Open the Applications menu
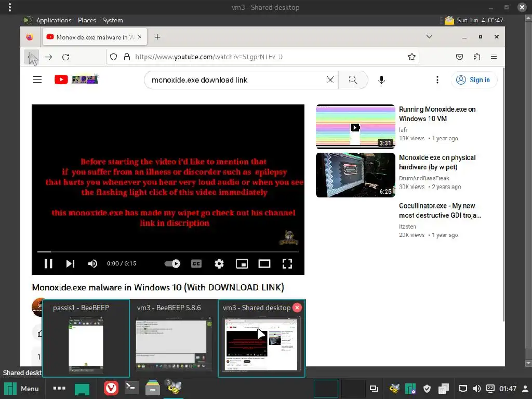The image size is (532, 399). pyautogui.click(x=54, y=20)
